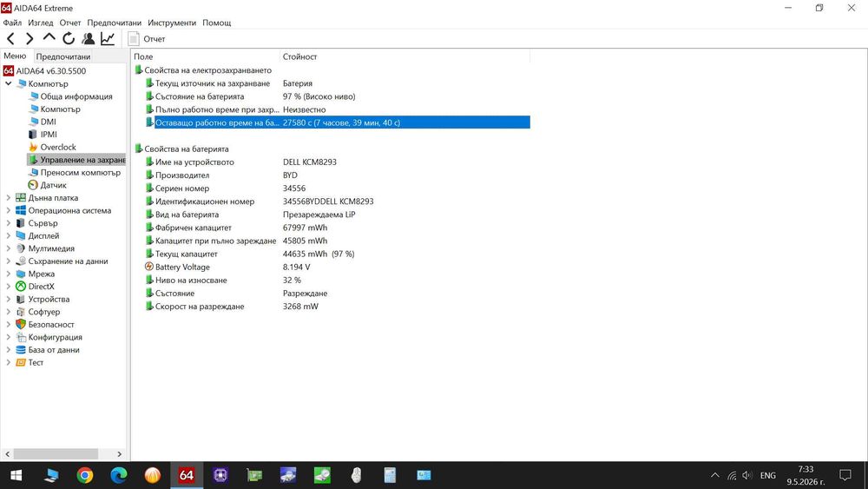Open the Файл menu
Viewport: 868px width, 489px height.
pyautogui.click(x=12, y=23)
